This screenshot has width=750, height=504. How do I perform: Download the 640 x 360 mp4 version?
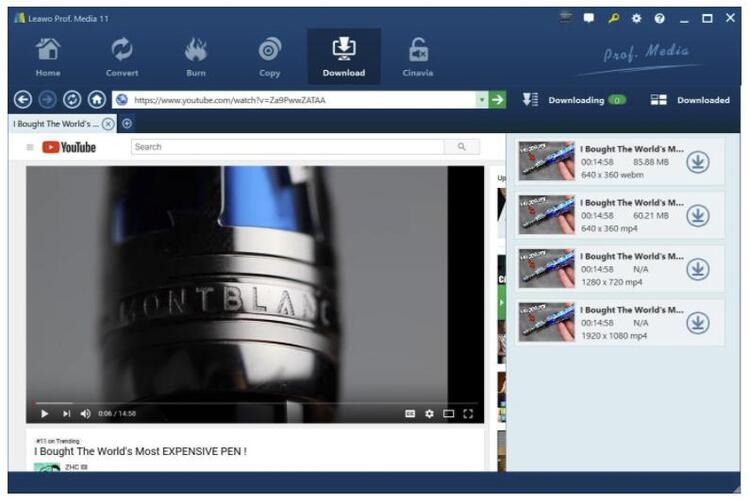pos(698,216)
